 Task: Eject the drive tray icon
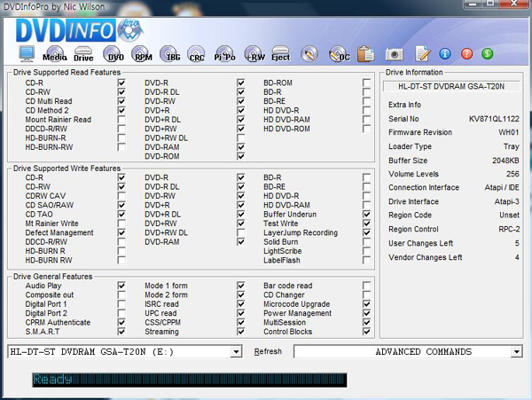tap(280, 54)
